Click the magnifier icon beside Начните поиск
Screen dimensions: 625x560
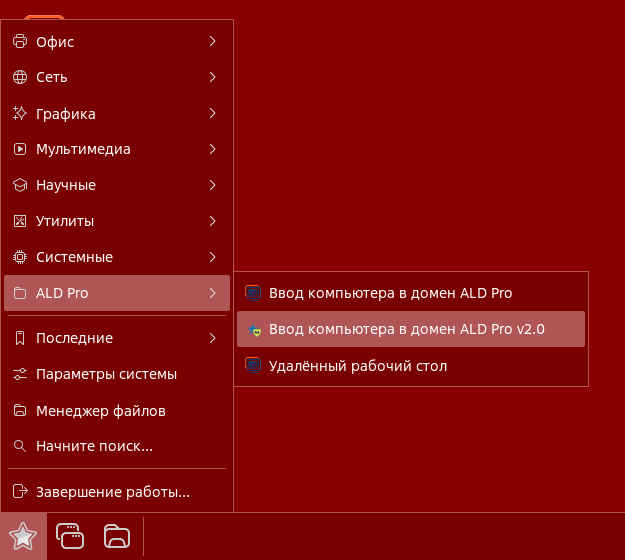coord(20,446)
